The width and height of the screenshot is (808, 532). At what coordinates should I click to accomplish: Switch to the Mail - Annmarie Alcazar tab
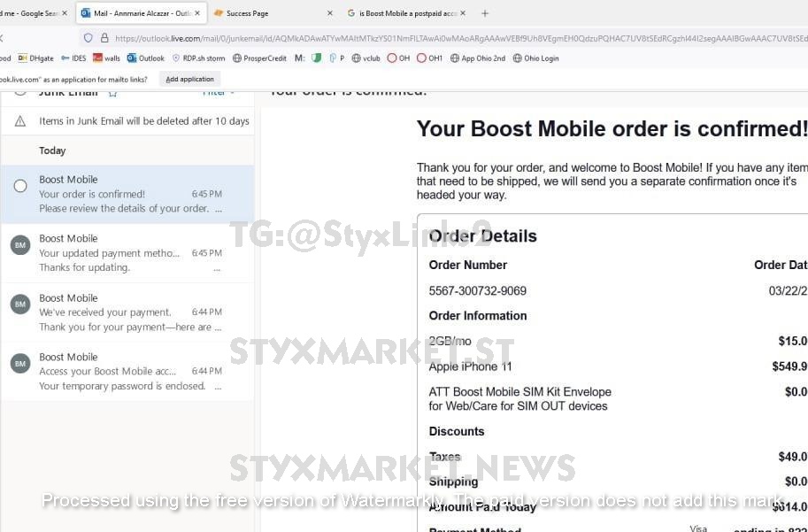click(x=142, y=13)
